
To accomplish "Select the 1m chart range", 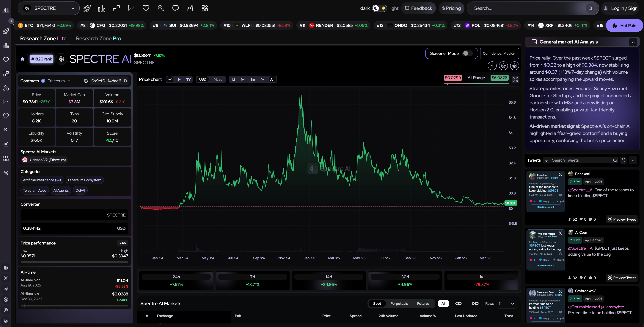I will pos(253,79).
